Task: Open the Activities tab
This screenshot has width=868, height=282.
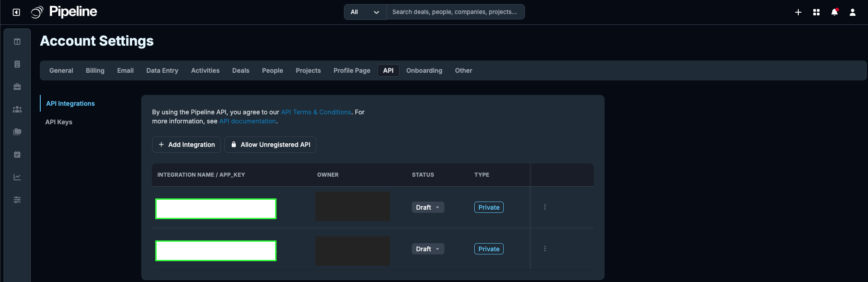Action: (205, 70)
